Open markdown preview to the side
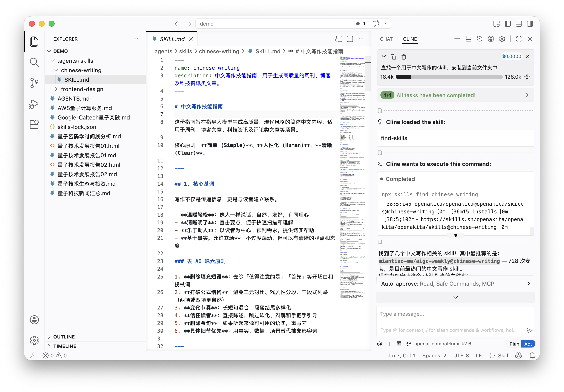 click(339, 39)
